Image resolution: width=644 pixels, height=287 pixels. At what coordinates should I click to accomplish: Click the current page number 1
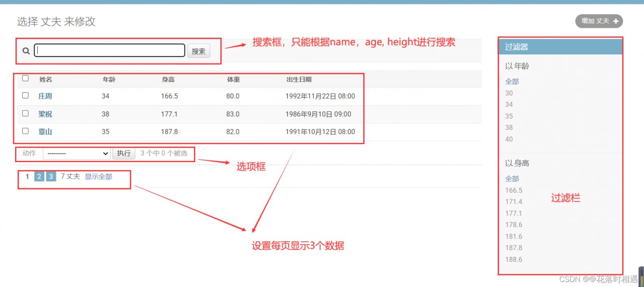point(28,177)
